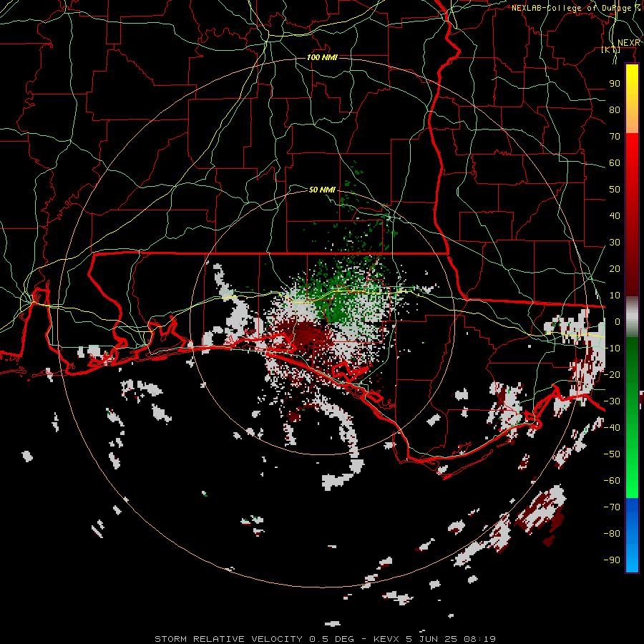Click the '50 NMI' range ring label
This screenshot has height=644, width=644.
(323, 190)
